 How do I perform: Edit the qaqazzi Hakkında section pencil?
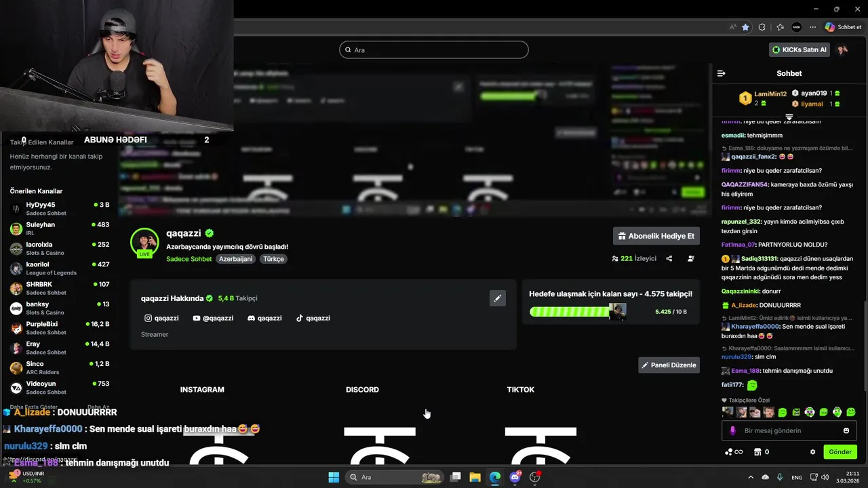(497, 298)
